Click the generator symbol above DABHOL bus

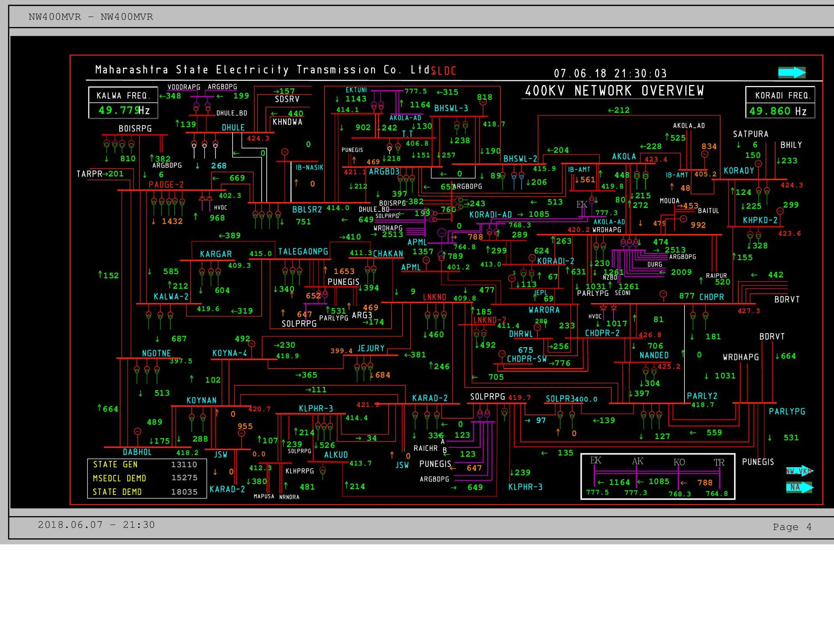(137, 431)
